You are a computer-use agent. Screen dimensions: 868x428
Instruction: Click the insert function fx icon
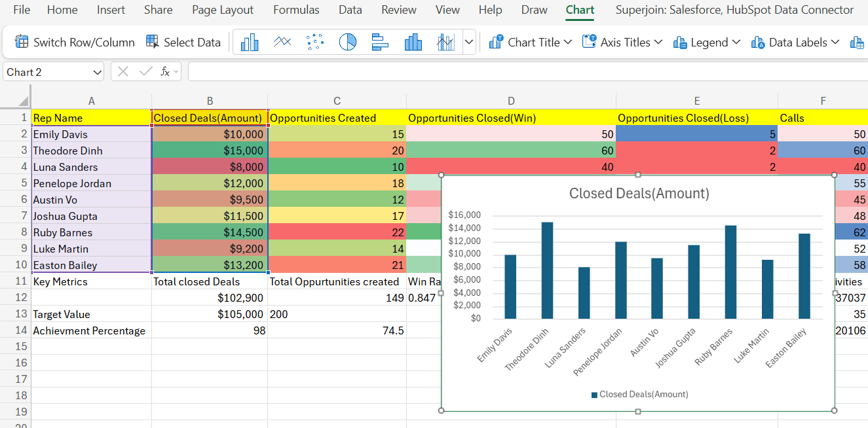tap(166, 72)
